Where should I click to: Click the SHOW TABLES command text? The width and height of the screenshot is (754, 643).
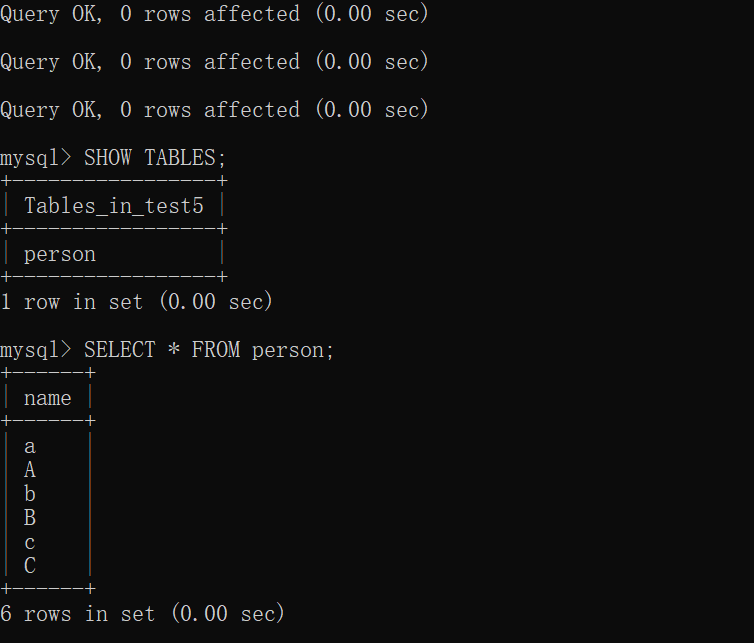[x=155, y=158]
